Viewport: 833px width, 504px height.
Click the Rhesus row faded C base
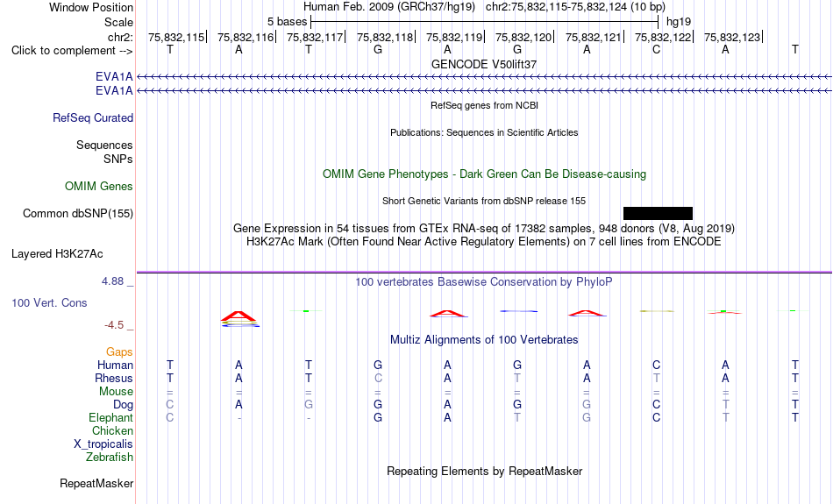coord(378,378)
